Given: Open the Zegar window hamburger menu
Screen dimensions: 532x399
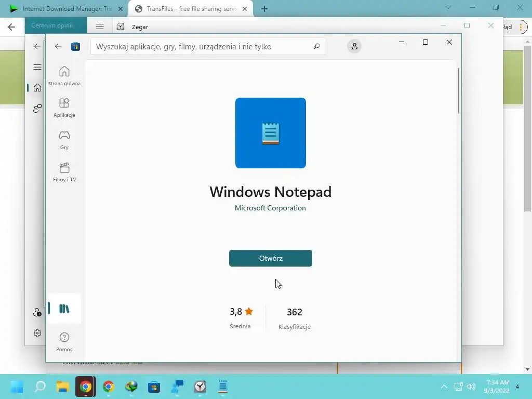Looking at the screenshot, I should click(99, 26).
